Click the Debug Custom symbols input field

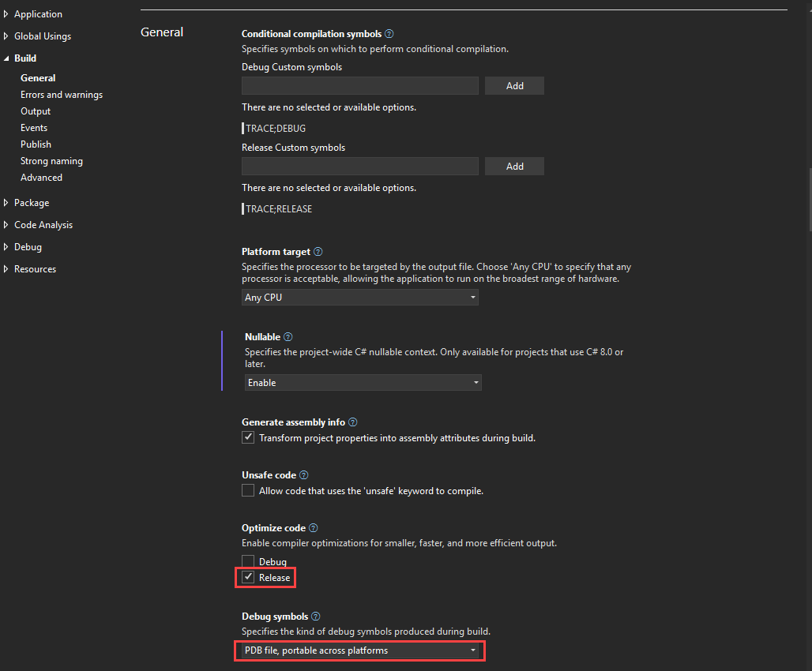(x=359, y=85)
